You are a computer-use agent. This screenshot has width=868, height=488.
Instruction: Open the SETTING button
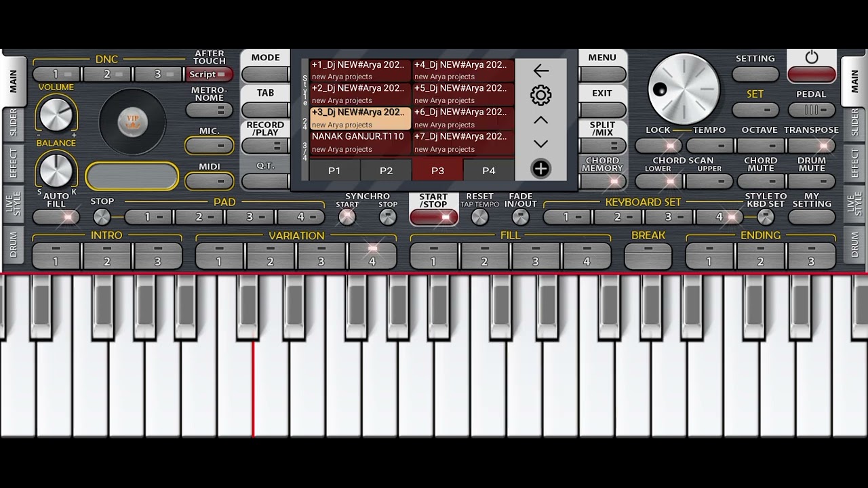point(755,74)
